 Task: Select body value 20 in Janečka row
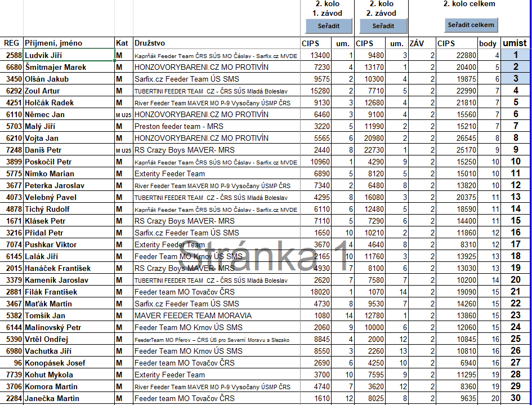489,399
